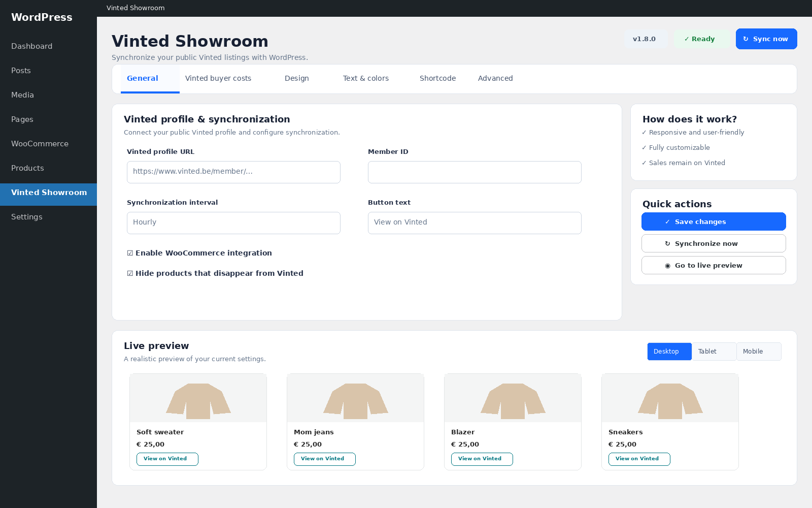Click the Soft sweater product title
Screen dimensions: 812x508
pos(160,432)
